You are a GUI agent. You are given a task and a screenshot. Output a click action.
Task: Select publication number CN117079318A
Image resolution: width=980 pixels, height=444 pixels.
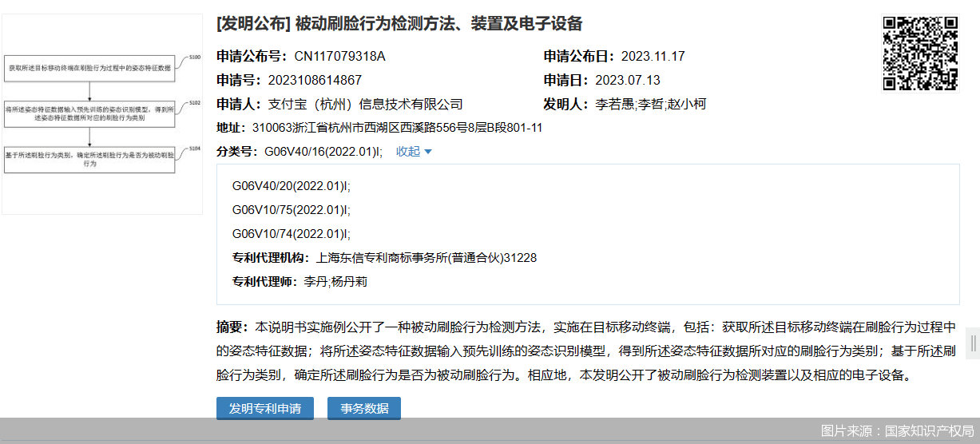click(339, 57)
